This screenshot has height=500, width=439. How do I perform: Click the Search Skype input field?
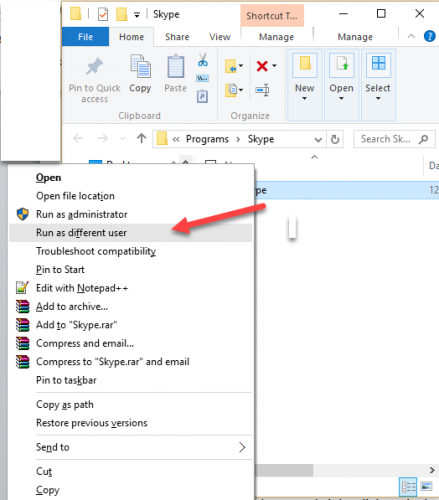point(394,139)
